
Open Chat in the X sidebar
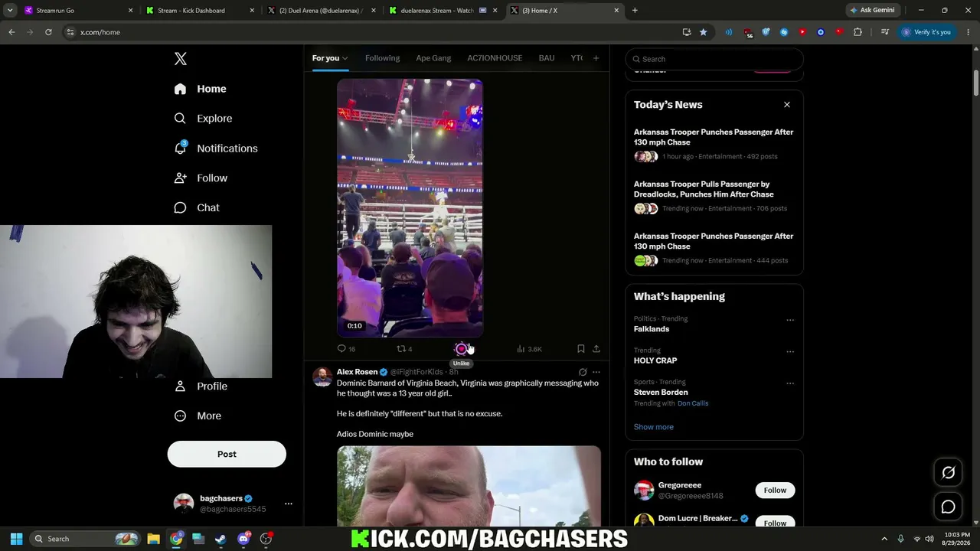click(x=197, y=208)
